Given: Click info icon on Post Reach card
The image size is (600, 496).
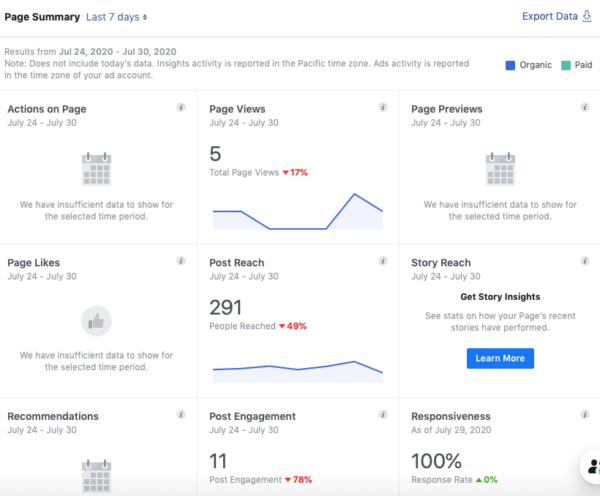Looking at the screenshot, I should click(383, 261).
